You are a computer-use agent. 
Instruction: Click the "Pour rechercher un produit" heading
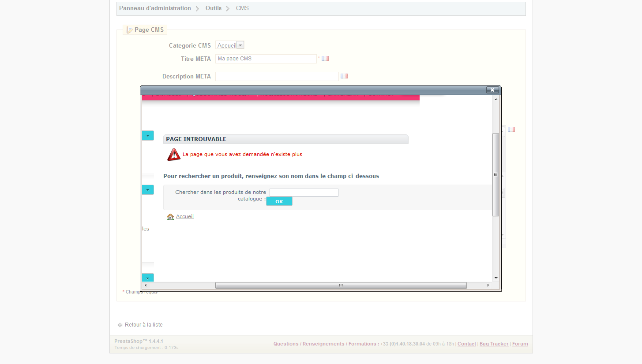[271, 176]
